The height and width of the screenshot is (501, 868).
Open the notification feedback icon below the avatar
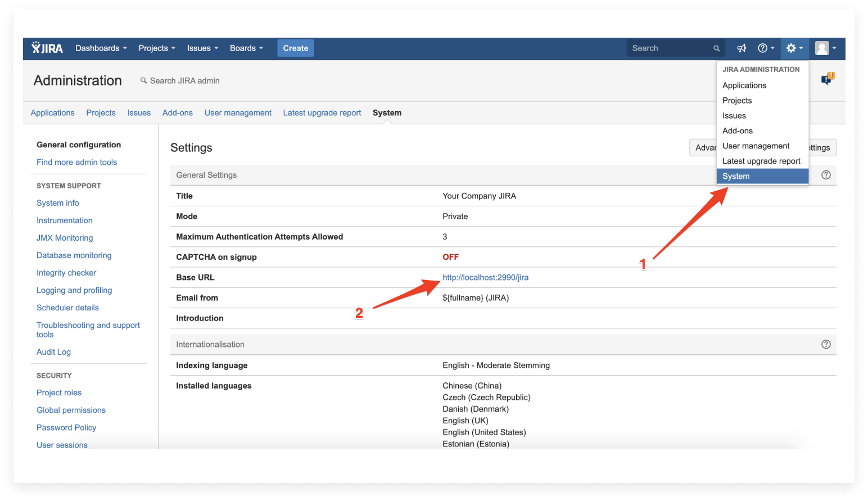[x=827, y=79]
